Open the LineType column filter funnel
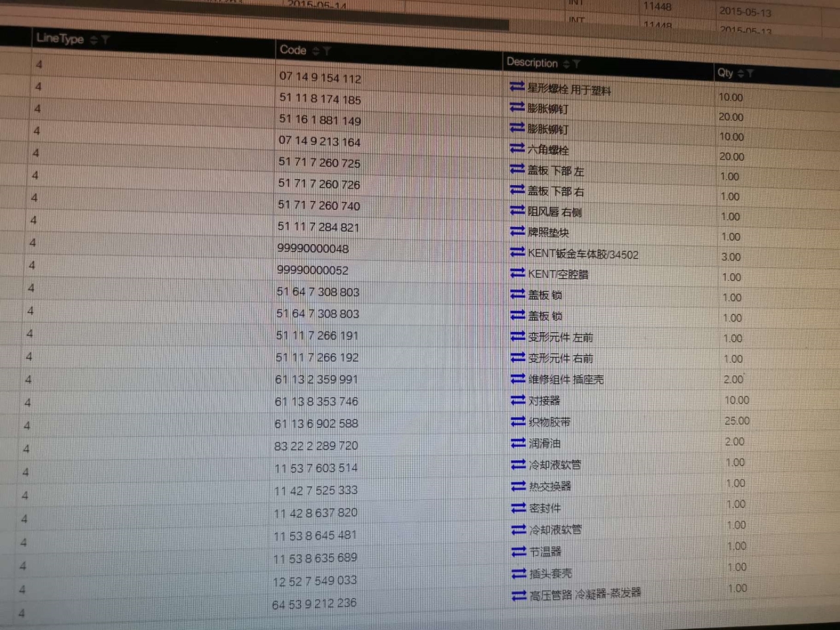 [105, 41]
